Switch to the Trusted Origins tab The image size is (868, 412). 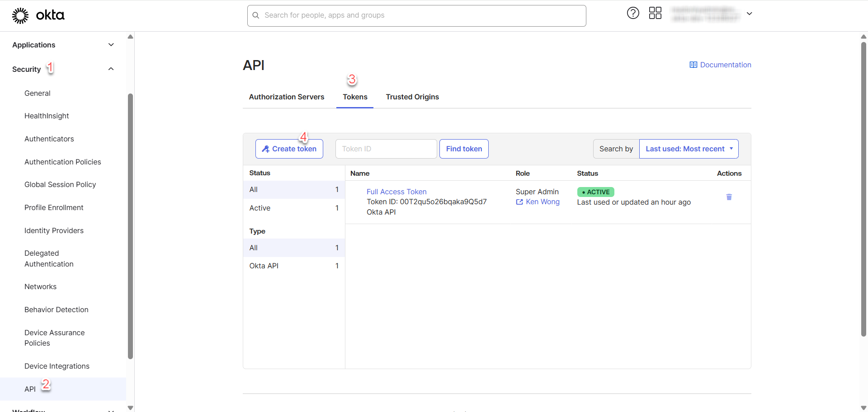pos(412,97)
